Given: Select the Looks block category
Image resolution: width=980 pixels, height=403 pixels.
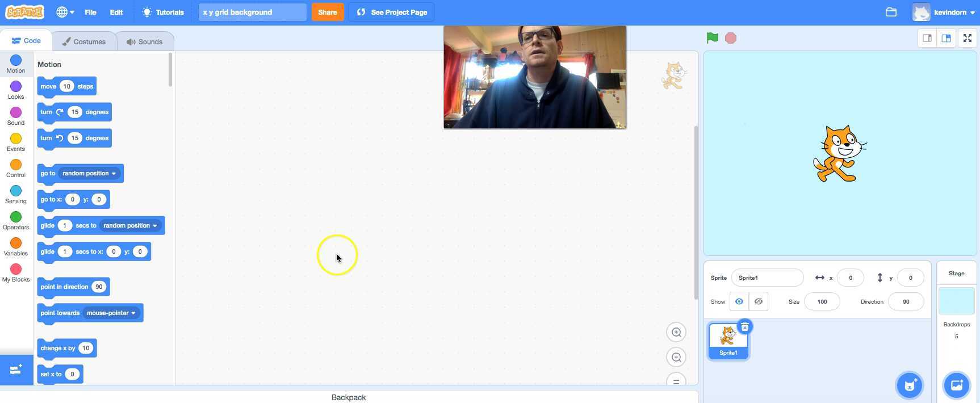Looking at the screenshot, I should 16,90.
